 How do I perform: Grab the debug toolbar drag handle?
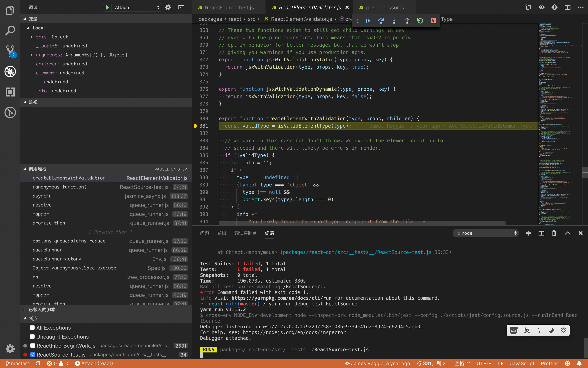[x=358, y=21]
